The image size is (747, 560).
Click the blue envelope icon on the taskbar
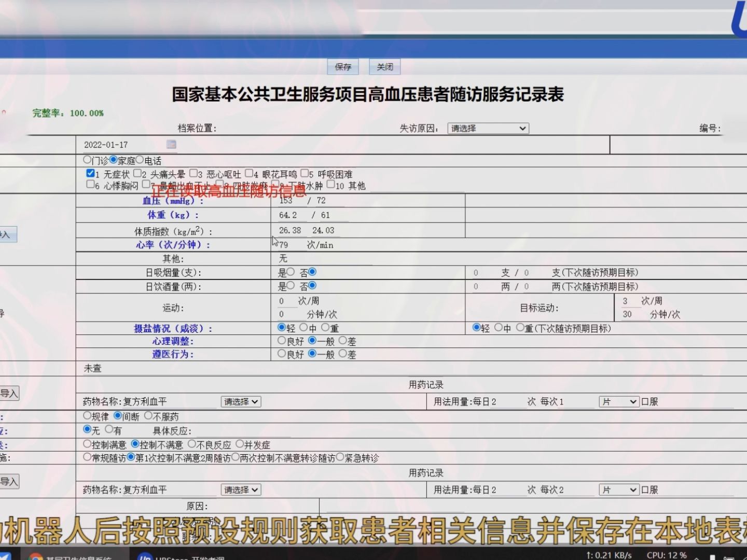click(x=5, y=557)
